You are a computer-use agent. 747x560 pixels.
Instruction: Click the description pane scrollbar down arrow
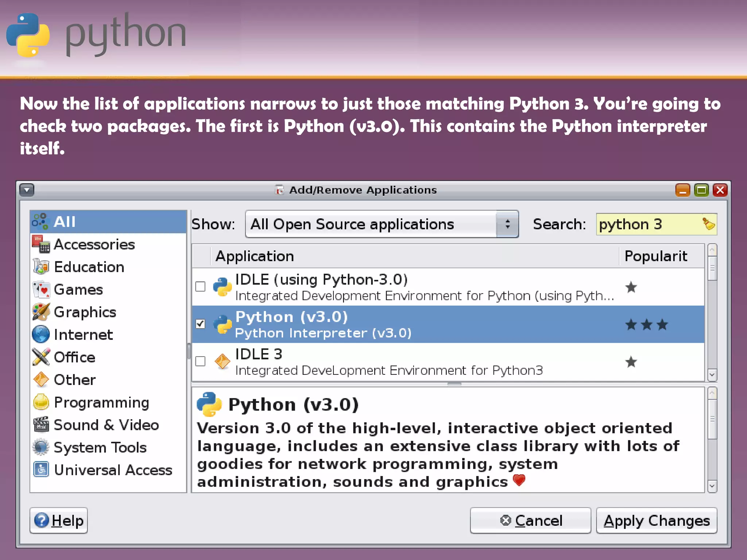coord(712,486)
